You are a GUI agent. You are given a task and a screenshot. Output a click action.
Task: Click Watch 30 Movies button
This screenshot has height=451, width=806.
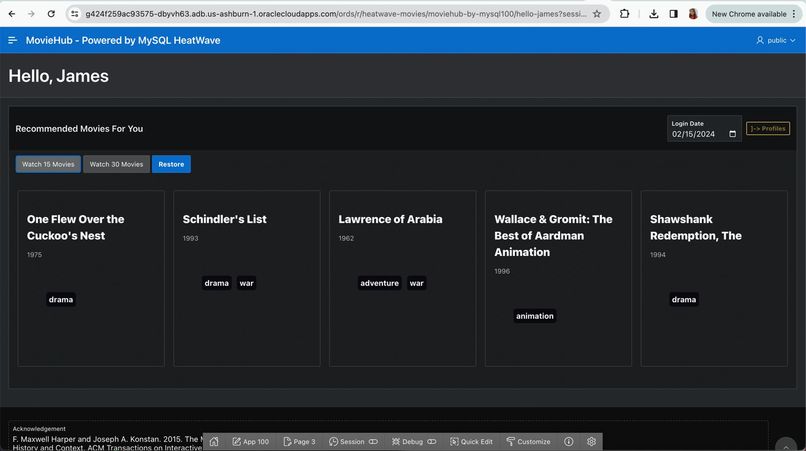tap(116, 164)
